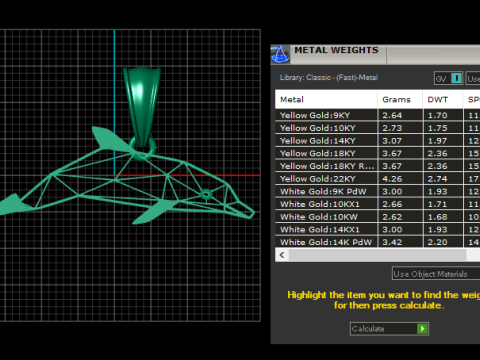Select the Metal column header

326,99
